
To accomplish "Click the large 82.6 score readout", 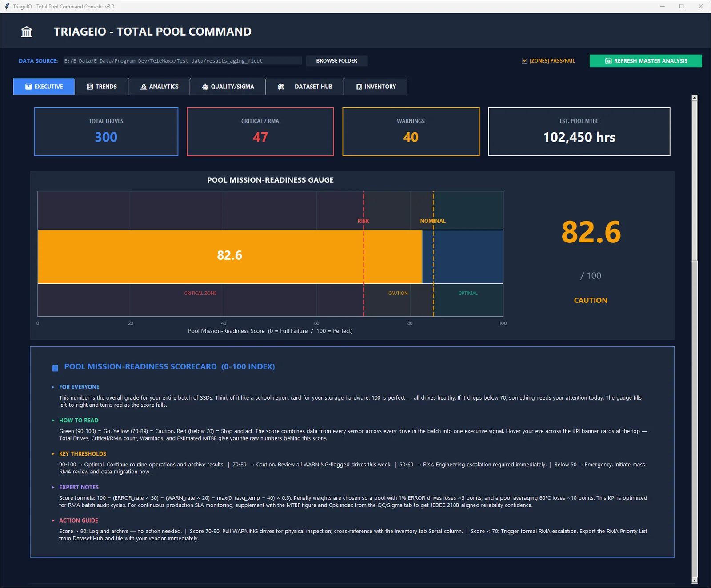I will coord(591,232).
